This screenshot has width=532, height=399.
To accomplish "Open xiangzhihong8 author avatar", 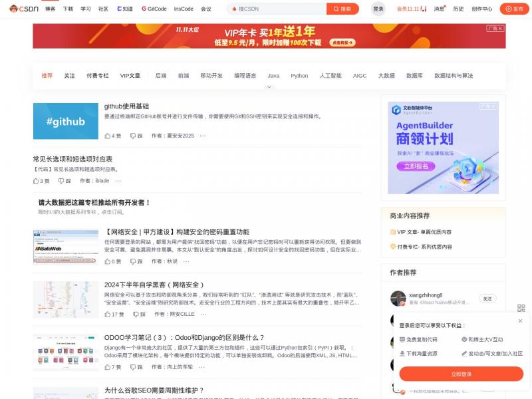I will 398,299.
